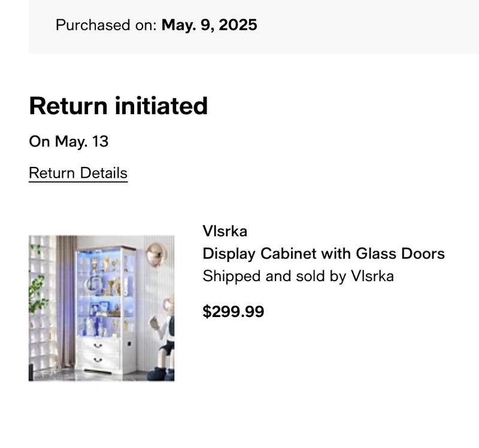
Task: Click the bear figurine in the product photo
Action: point(162,339)
